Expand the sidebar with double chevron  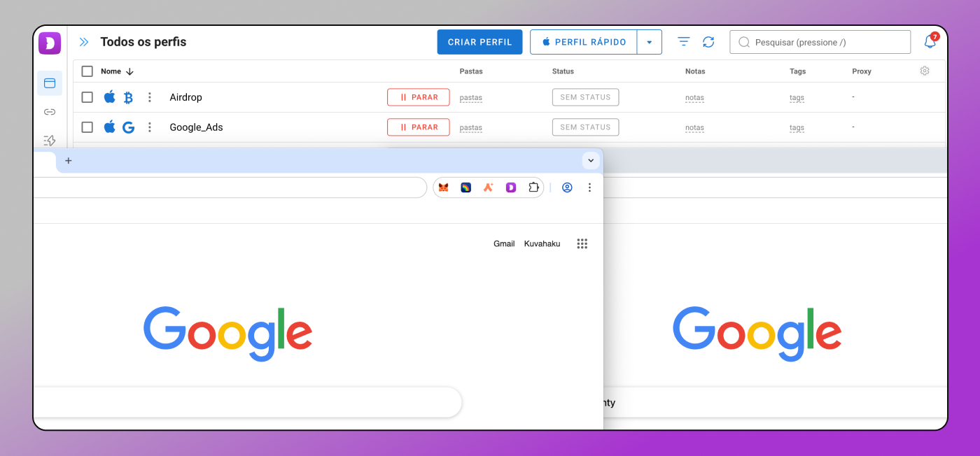tap(84, 42)
